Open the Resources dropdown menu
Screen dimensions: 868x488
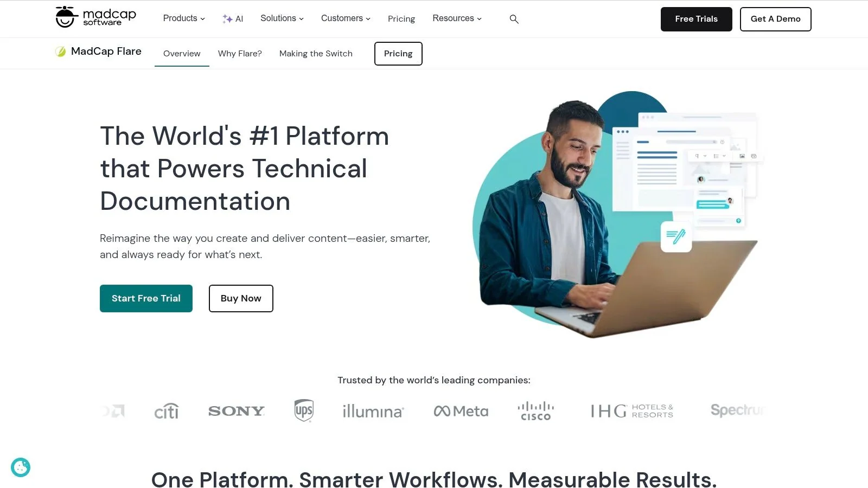coord(457,18)
